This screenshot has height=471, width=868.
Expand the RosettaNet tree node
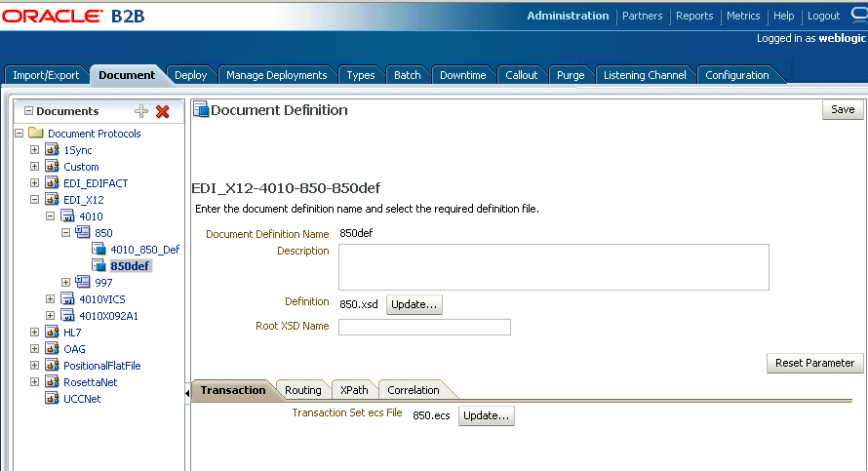pos(34,382)
